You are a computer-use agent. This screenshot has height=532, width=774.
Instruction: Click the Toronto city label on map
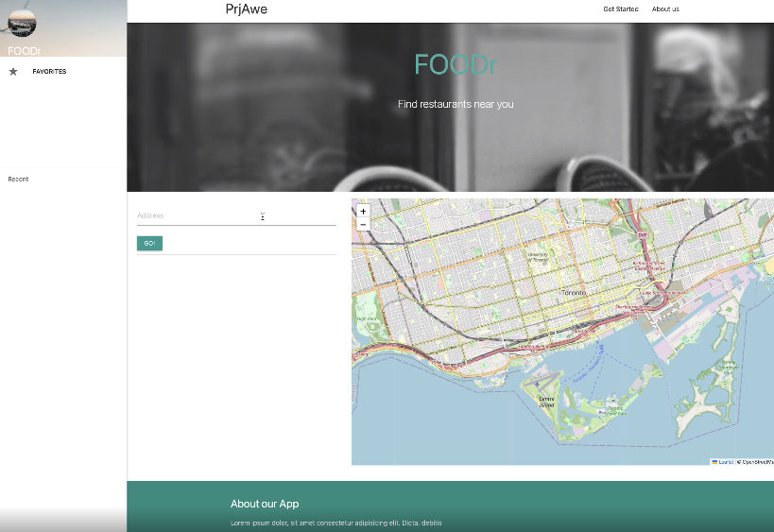(574, 293)
